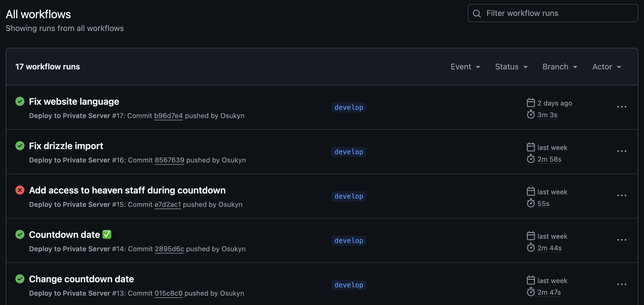644x305 pixels.
Task: Open the Branch filter dropdown
Action: click(560, 67)
